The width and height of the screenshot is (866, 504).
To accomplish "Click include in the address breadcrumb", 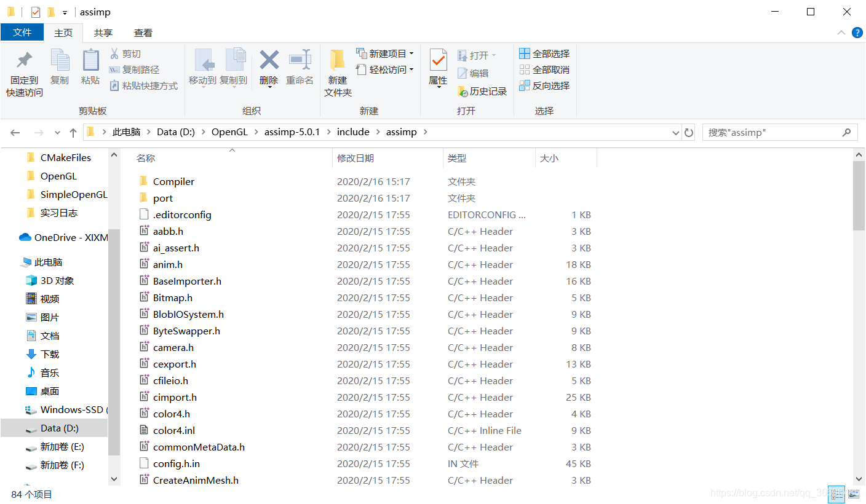I will 353,132.
